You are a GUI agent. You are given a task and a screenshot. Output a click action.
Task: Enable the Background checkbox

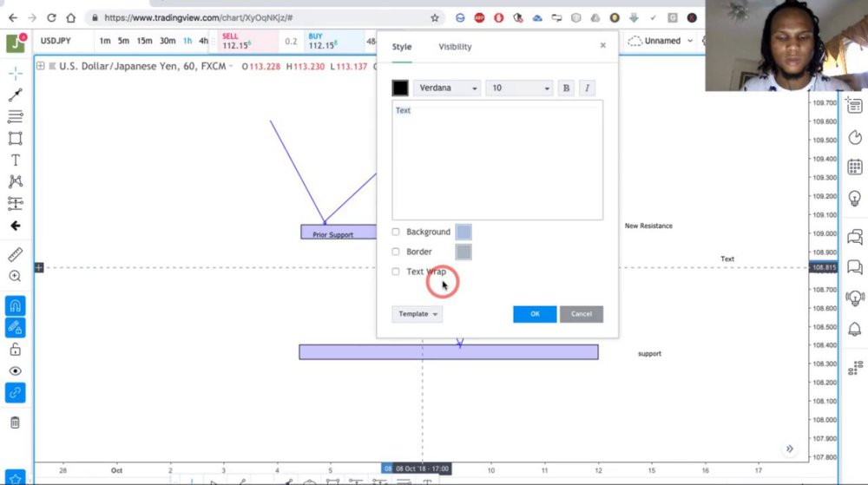pos(396,232)
